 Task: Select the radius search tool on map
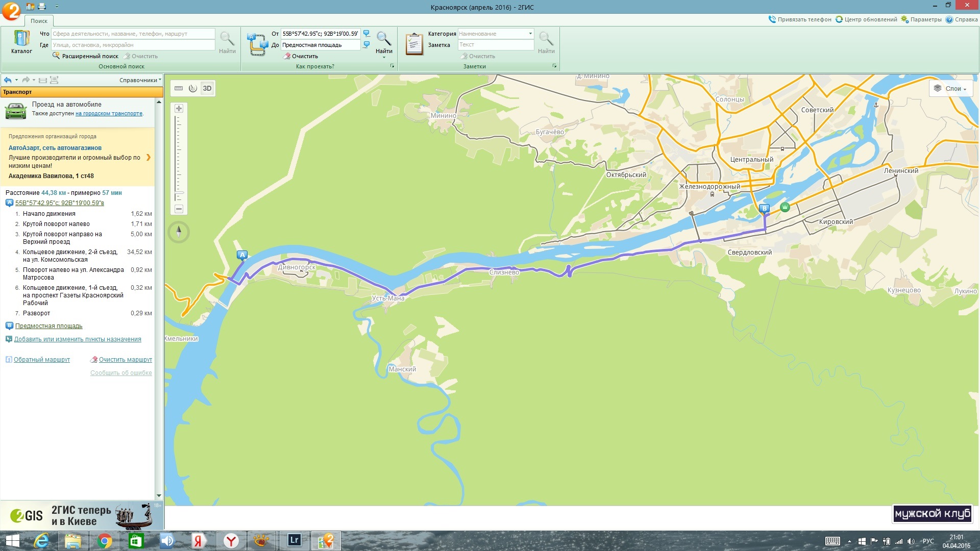(x=192, y=88)
